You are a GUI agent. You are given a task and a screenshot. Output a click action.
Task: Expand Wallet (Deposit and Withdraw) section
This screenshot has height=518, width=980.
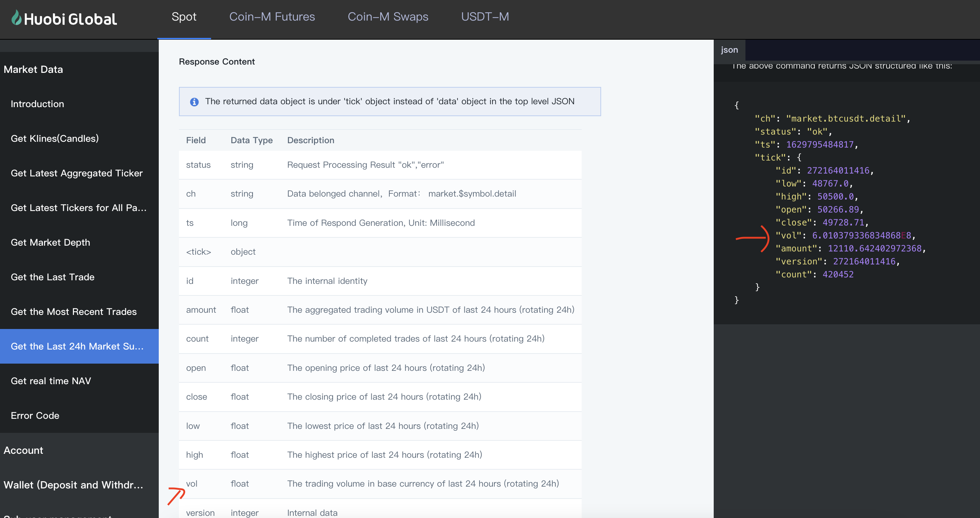[73, 484]
